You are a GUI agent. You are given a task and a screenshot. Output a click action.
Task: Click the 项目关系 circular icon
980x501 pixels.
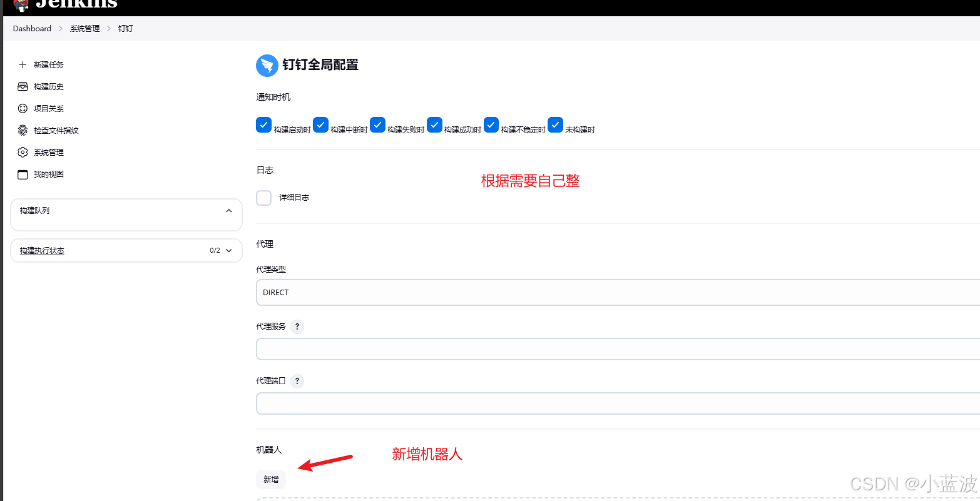click(23, 108)
